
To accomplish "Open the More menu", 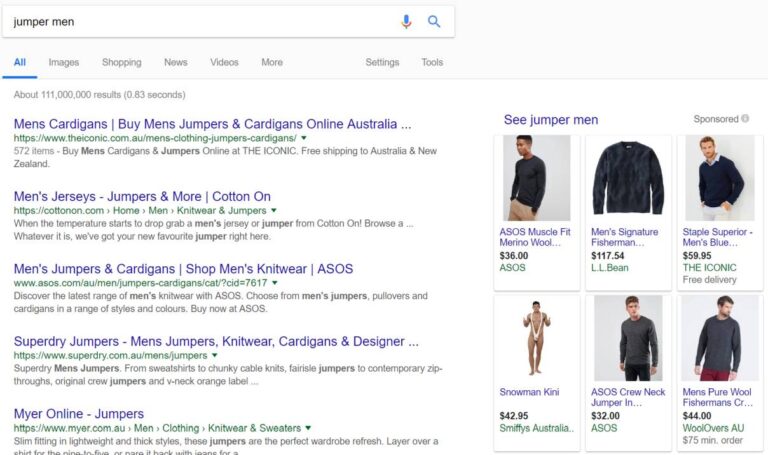I will pyautogui.click(x=272, y=62).
